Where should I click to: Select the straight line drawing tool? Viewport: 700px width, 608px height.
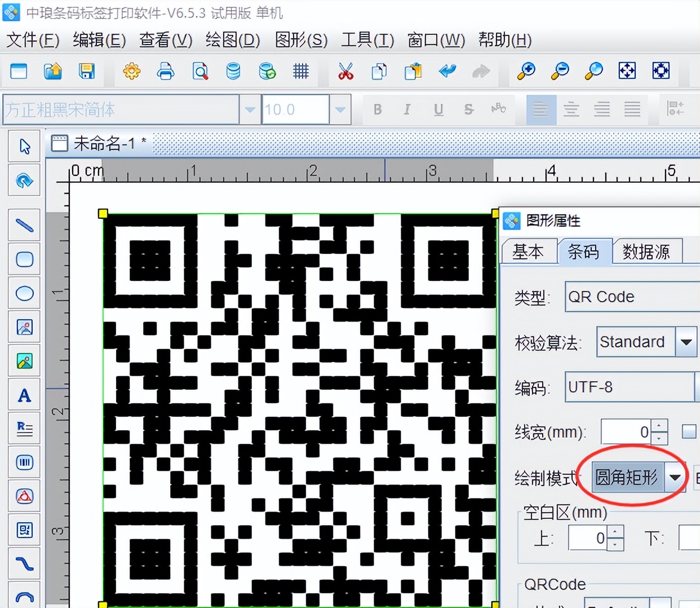click(x=24, y=226)
